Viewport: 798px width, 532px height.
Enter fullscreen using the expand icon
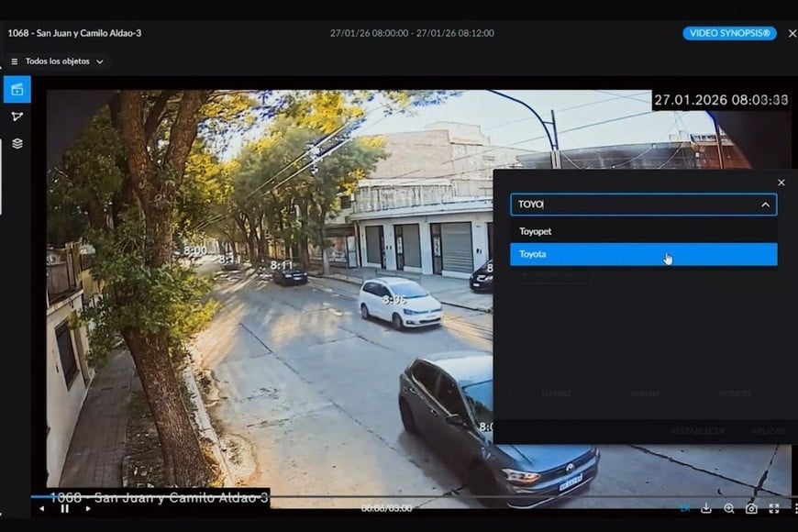[x=773, y=507]
